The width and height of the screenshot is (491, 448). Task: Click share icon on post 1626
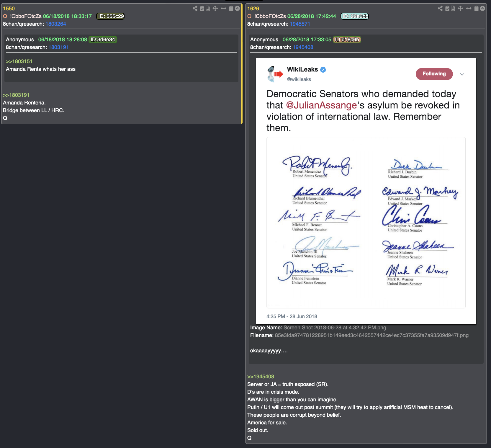click(440, 9)
